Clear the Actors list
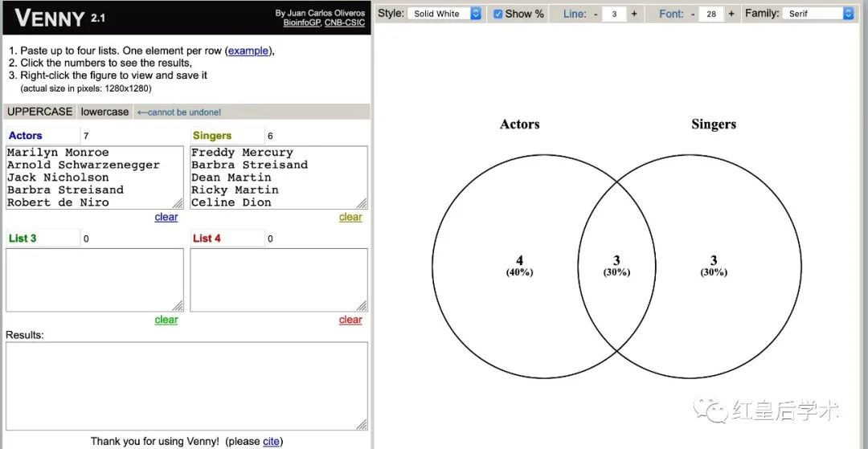Screen dimensions: 868x449 click(x=166, y=217)
